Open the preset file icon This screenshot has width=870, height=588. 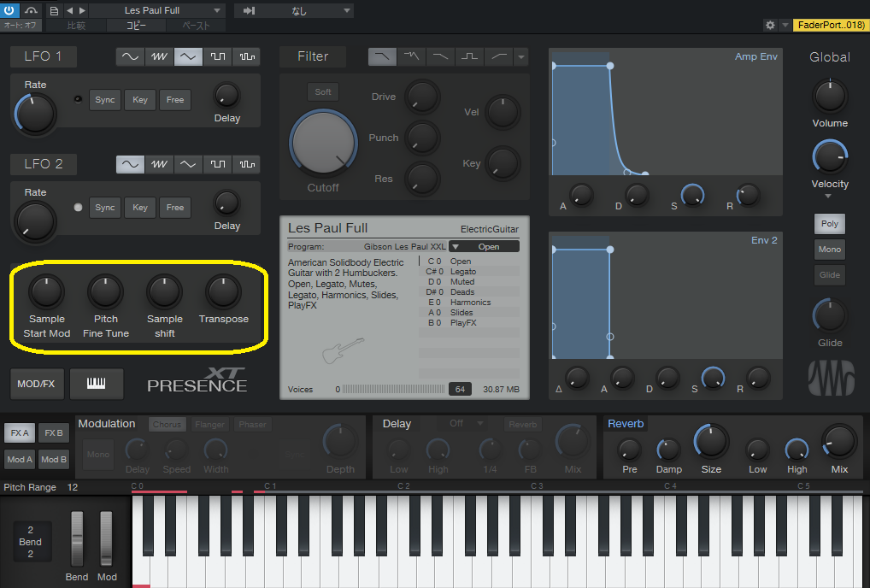coord(53,10)
